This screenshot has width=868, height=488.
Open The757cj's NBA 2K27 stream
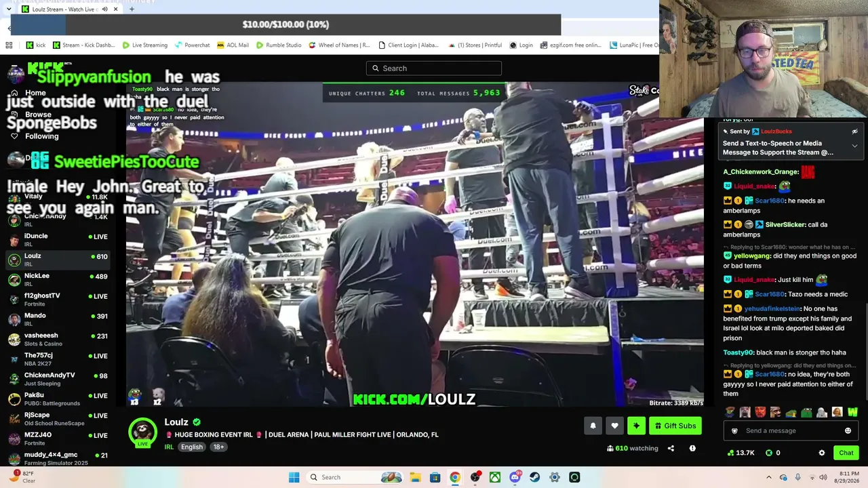pos(58,359)
